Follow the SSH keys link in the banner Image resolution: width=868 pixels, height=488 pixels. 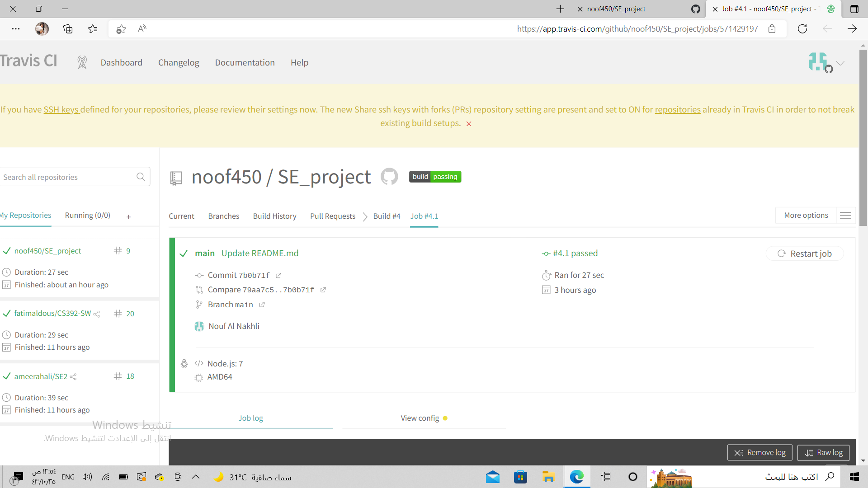(x=61, y=110)
